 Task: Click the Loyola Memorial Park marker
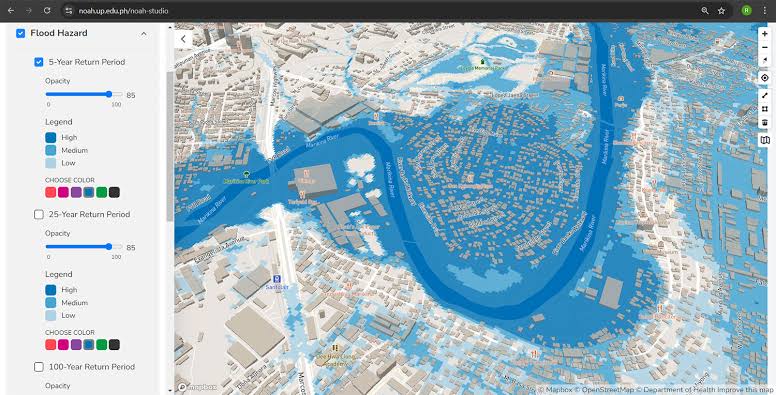(x=483, y=61)
